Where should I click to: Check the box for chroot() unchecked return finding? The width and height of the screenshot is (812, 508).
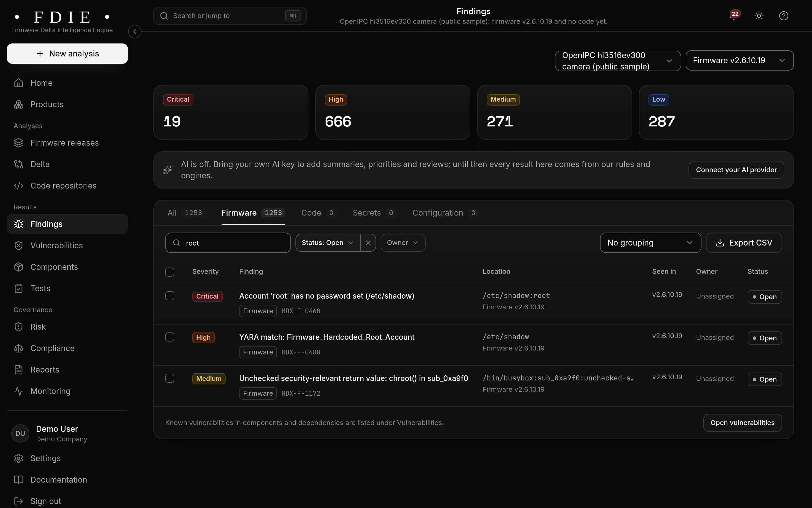click(170, 378)
